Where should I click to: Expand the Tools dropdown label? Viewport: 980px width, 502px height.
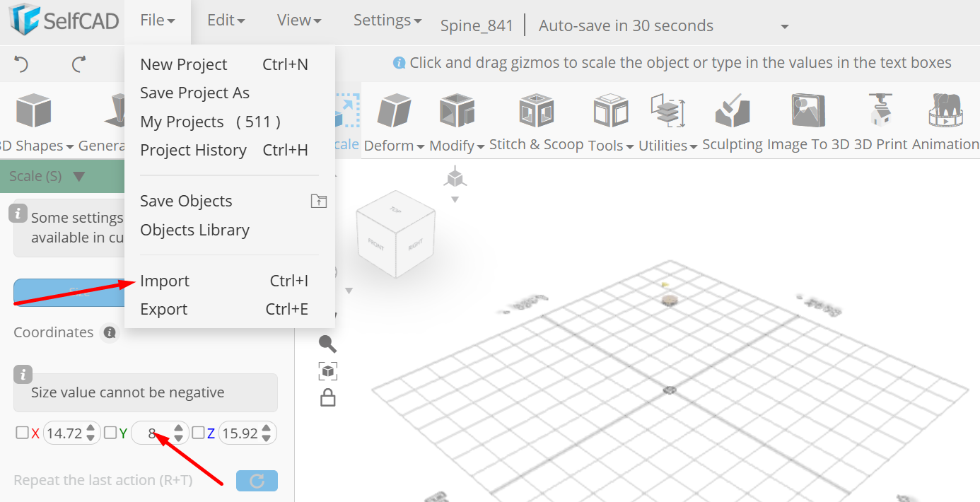click(611, 145)
